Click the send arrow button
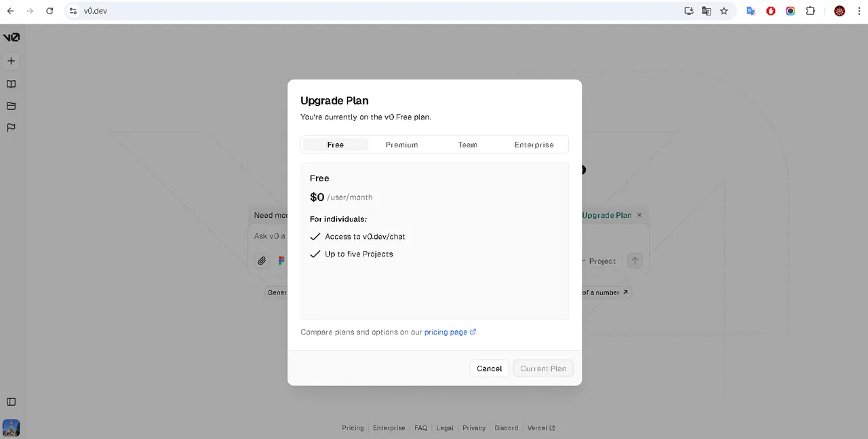The height and width of the screenshot is (439, 868). [x=635, y=261]
